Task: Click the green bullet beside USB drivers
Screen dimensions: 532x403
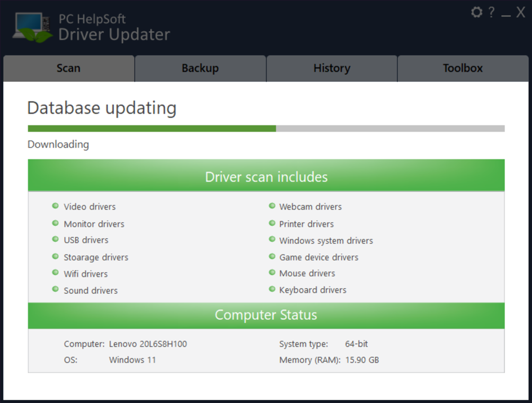Action: (55, 239)
